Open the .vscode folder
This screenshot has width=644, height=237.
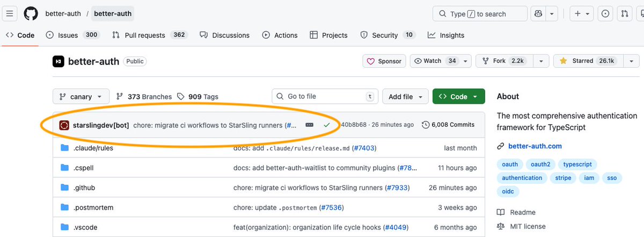pos(85,227)
